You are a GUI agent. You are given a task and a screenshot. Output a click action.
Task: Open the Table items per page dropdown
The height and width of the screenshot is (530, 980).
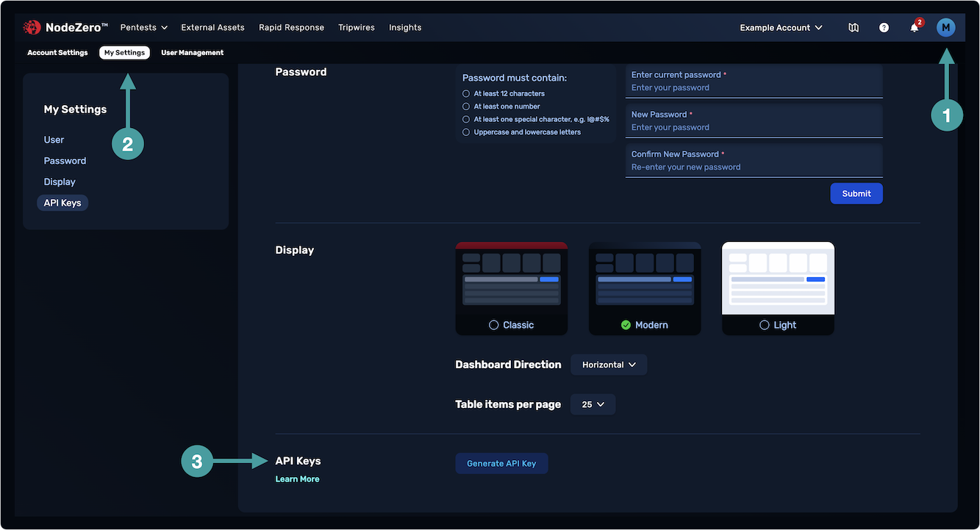click(x=593, y=404)
